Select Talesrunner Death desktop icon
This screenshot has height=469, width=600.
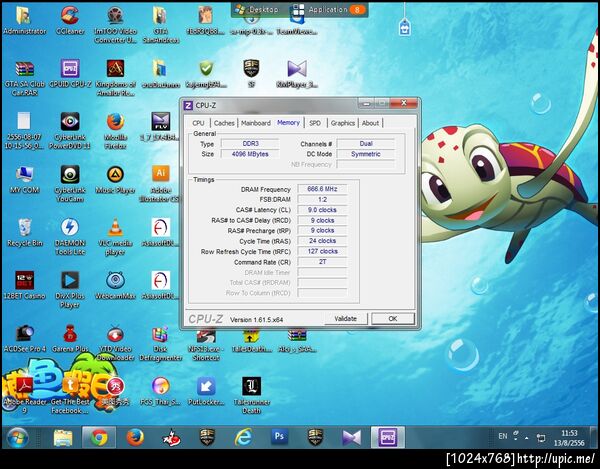point(251,396)
